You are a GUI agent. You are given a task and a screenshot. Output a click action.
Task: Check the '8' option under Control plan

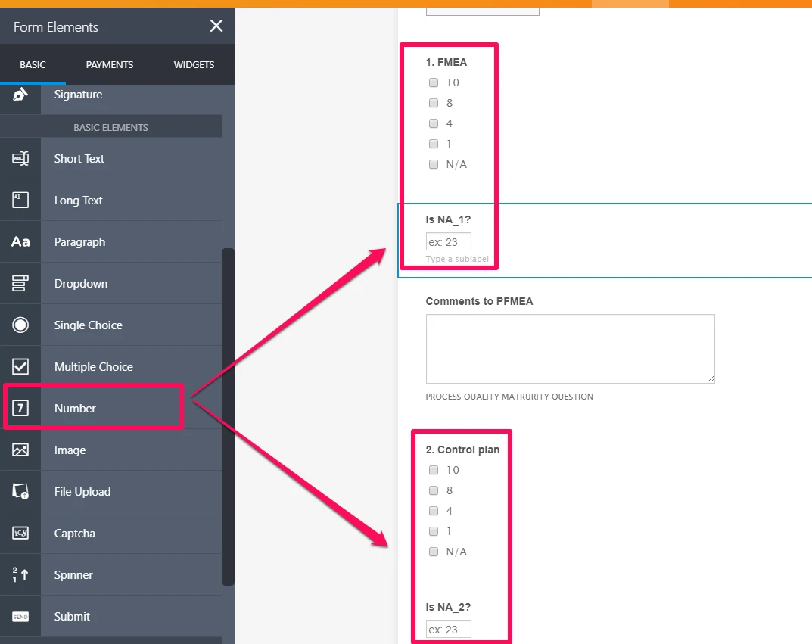coord(433,490)
